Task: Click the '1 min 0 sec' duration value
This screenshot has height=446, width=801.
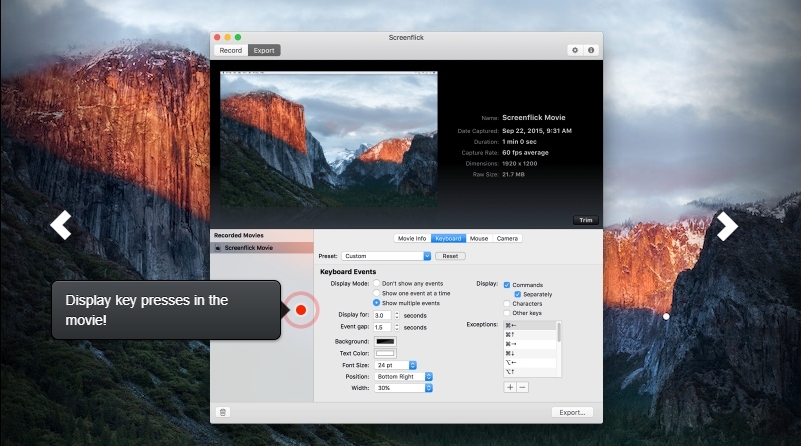Action: pyautogui.click(x=520, y=142)
